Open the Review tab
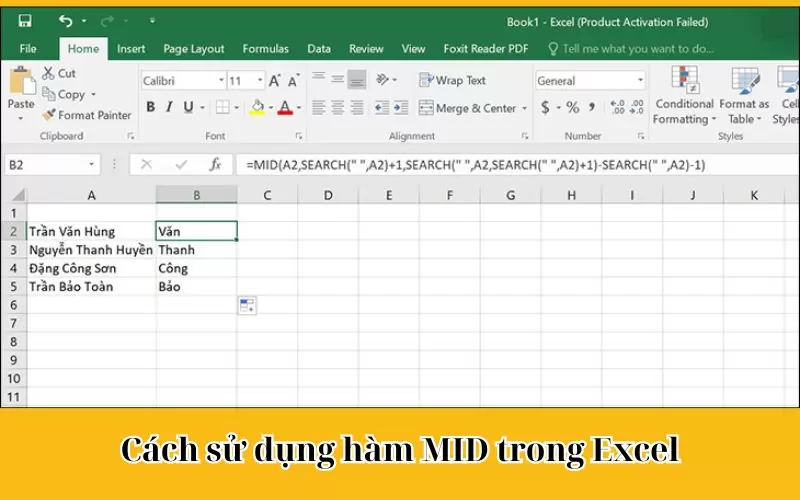Image resolution: width=800 pixels, height=500 pixels. point(366,49)
